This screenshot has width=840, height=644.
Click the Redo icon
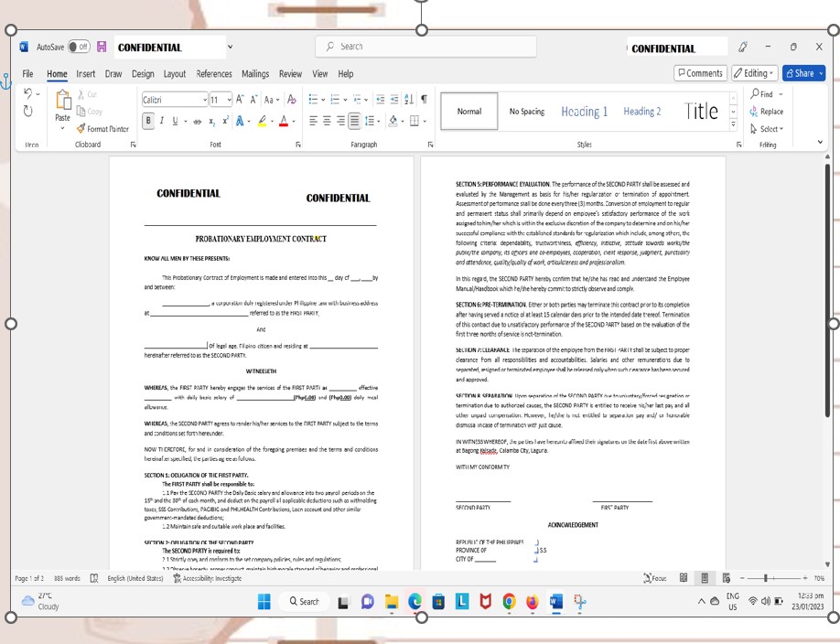pyautogui.click(x=27, y=111)
